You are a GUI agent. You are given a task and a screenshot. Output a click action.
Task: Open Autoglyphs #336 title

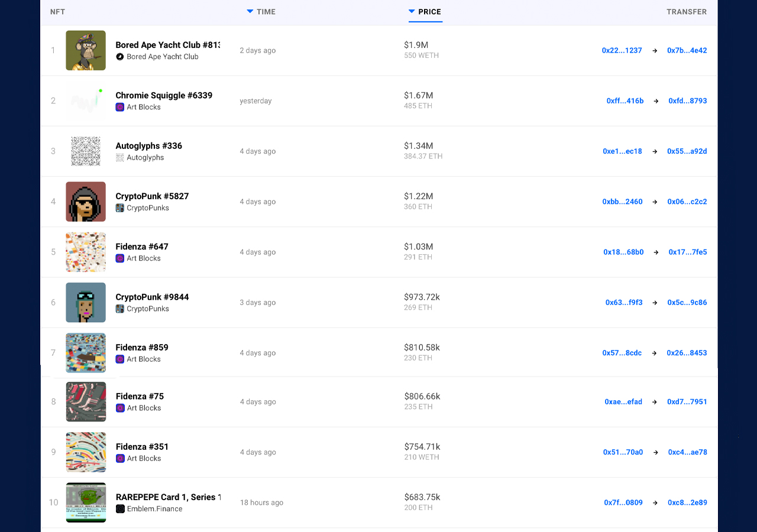(149, 145)
